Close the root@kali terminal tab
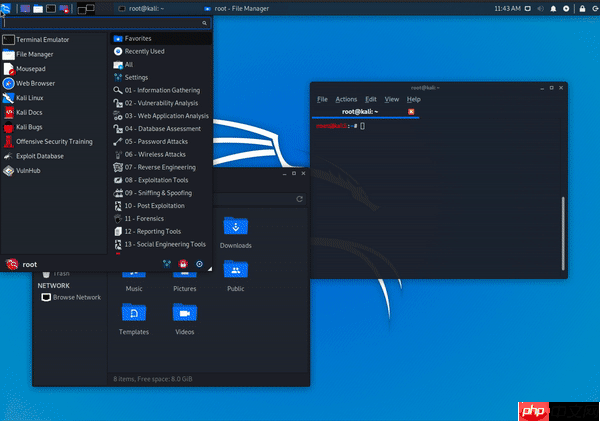This screenshot has width=600, height=421. [411, 112]
